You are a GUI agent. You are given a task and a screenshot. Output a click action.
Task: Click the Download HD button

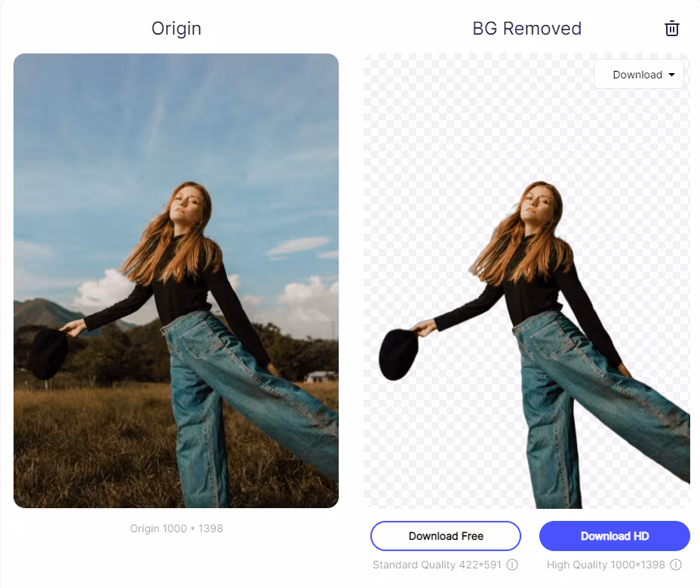(615, 536)
